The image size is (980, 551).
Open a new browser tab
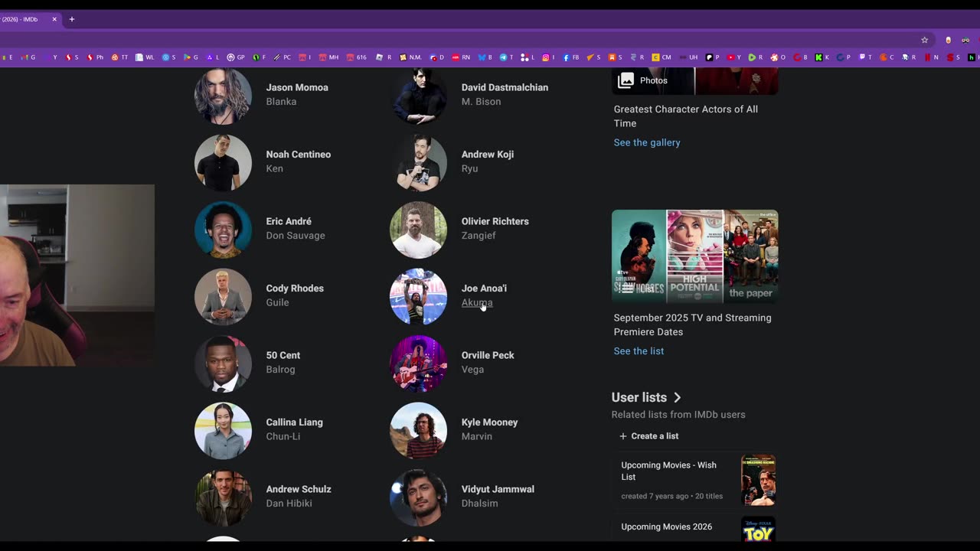coord(71,19)
